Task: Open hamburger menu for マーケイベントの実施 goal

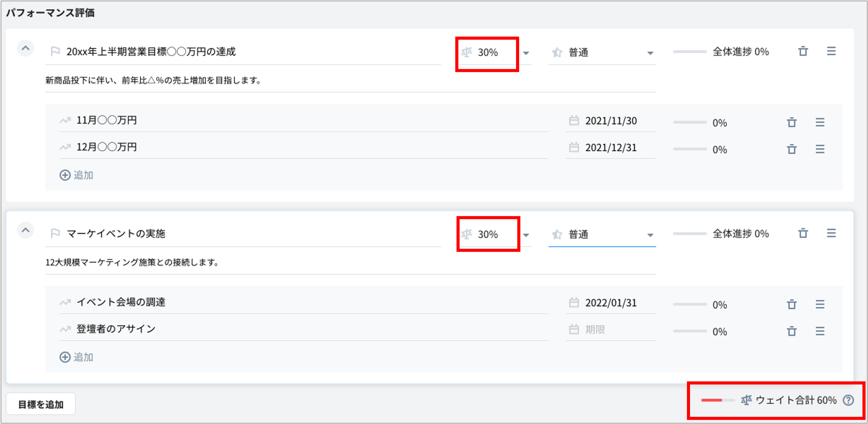Action: (x=831, y=233)
